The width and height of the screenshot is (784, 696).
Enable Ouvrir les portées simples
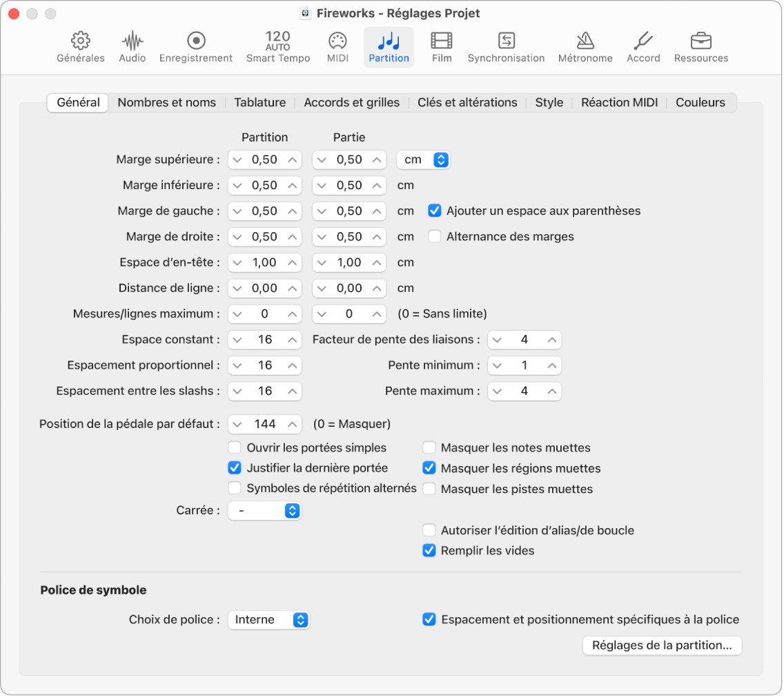tap(235, 447)
